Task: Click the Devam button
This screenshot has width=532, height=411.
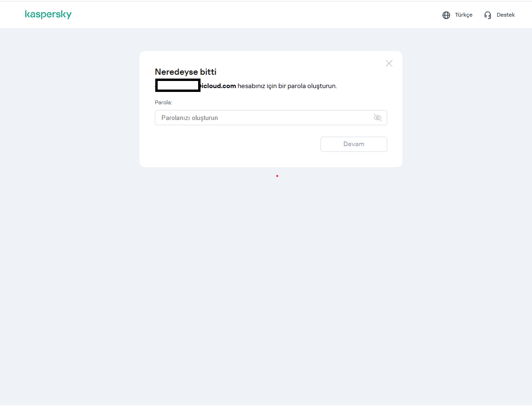Action: (353, 144)
